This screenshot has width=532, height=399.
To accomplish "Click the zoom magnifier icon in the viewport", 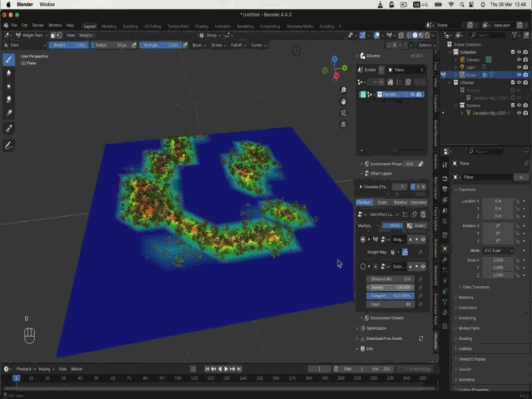I will click(x=343, y=90).
